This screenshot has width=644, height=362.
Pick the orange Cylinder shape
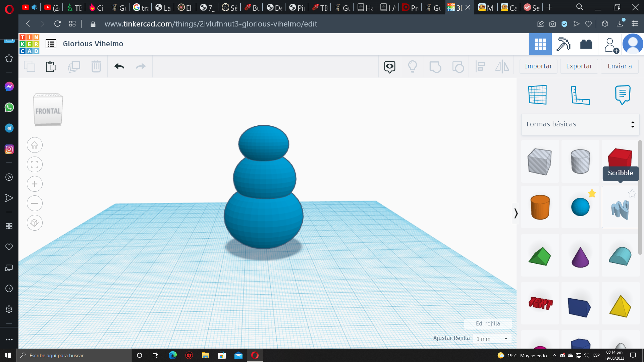[x=540, y=207]
